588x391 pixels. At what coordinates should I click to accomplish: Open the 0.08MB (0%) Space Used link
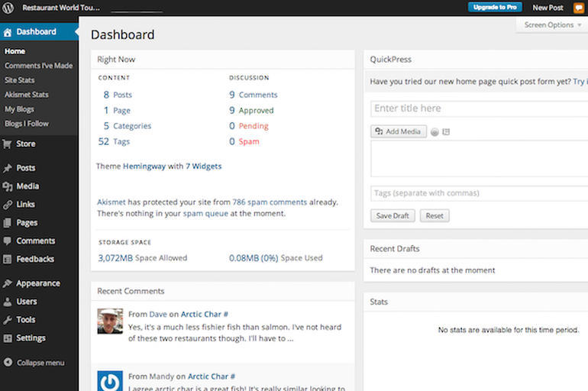(276, 258)
